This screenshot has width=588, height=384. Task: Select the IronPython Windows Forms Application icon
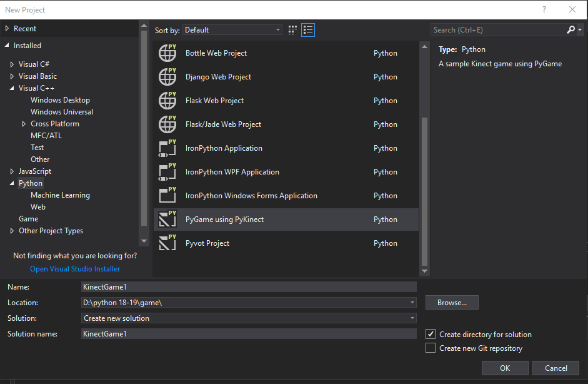pyautogui.click(x=167, y=196)
